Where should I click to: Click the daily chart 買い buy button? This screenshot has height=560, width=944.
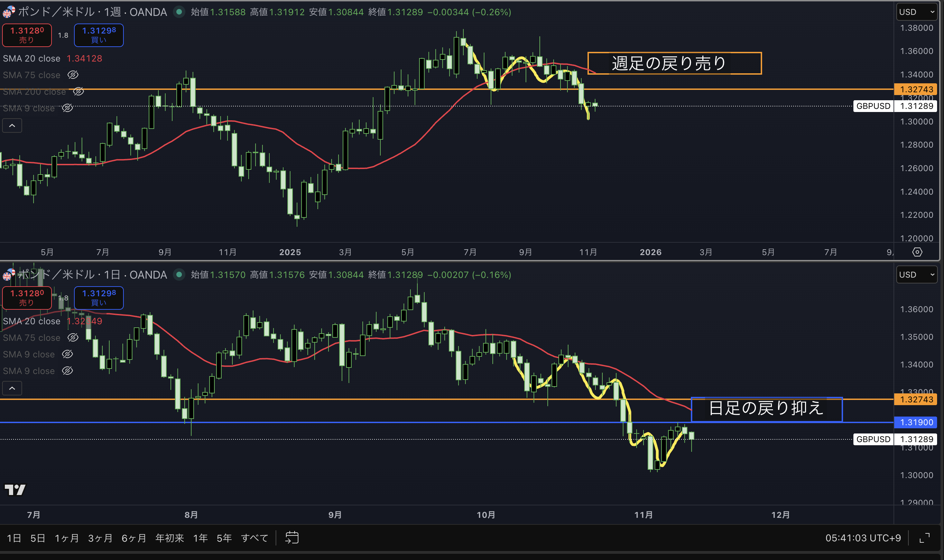pos(99,298)
